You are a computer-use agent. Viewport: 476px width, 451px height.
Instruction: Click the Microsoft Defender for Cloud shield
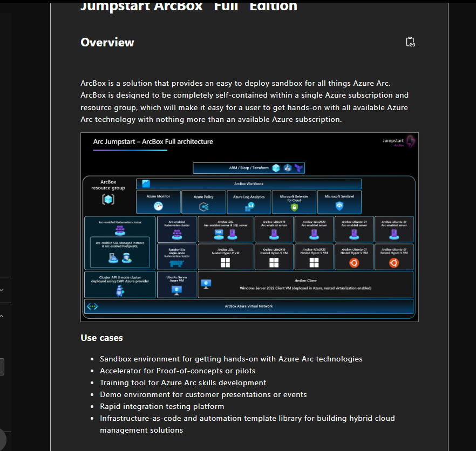point(295,207)
